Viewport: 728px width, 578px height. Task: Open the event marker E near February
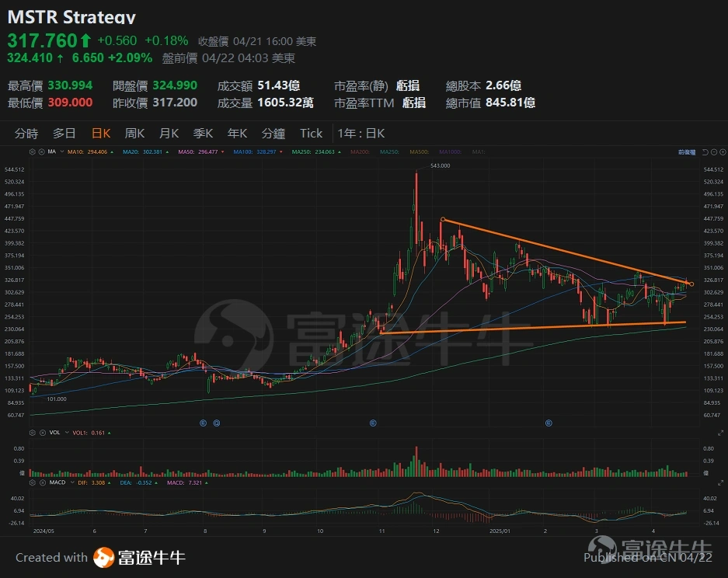coord(549,423)
